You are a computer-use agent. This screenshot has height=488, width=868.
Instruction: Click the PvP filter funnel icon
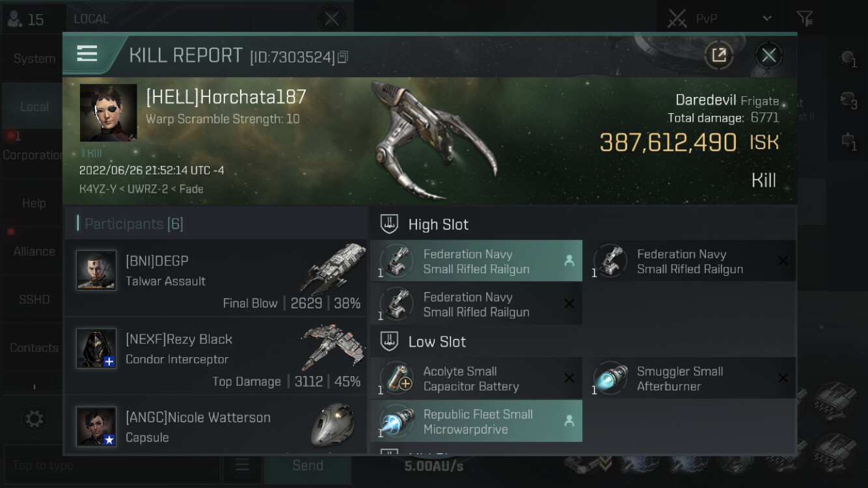(x=805, y=18)
